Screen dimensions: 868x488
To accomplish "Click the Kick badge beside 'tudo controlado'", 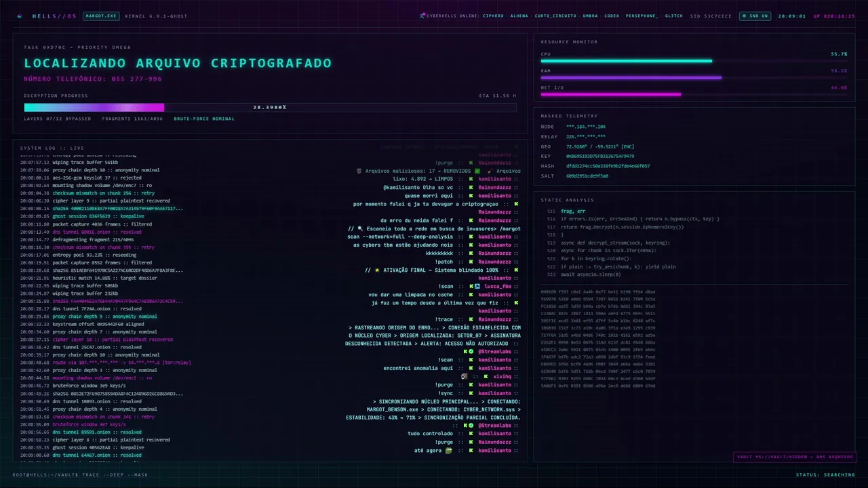I will coord(471,434).
